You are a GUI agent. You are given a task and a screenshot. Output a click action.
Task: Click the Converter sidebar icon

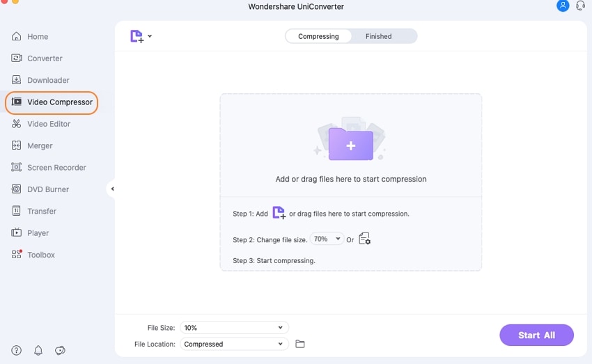16,58
